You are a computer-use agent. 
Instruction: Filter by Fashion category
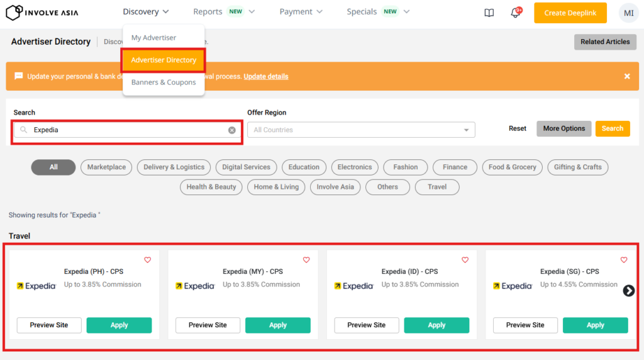pos(406,167)
